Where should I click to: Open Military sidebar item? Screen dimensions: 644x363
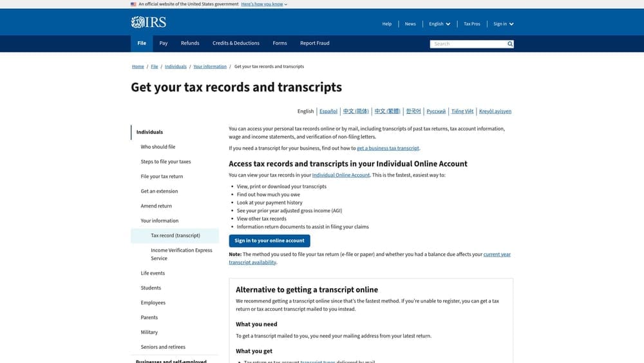pyautogui.click(x=149, y=333)
